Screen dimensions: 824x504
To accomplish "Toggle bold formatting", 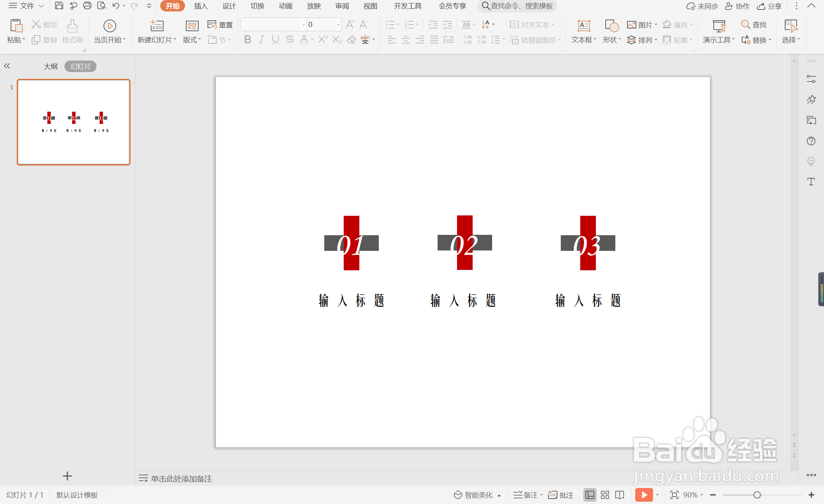I will coord(248,40).
